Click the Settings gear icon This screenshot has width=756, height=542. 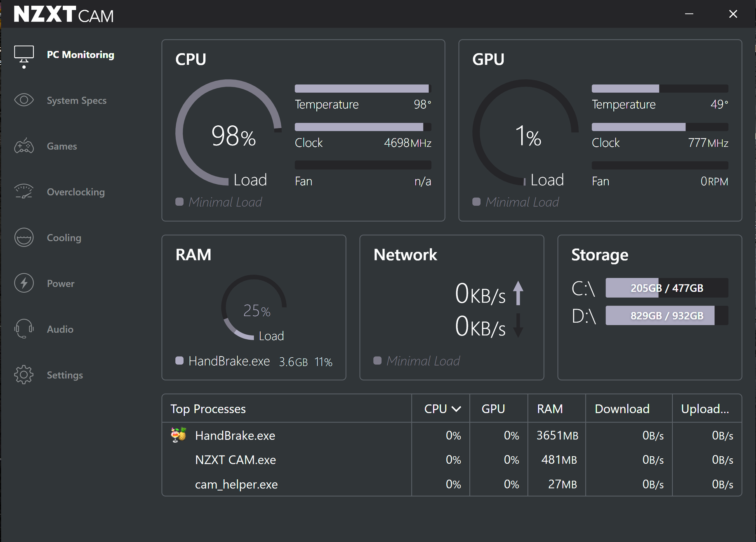(24, 375)
